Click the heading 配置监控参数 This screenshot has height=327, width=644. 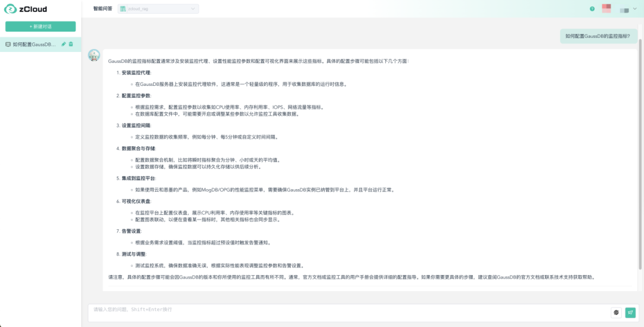(137, 95)
